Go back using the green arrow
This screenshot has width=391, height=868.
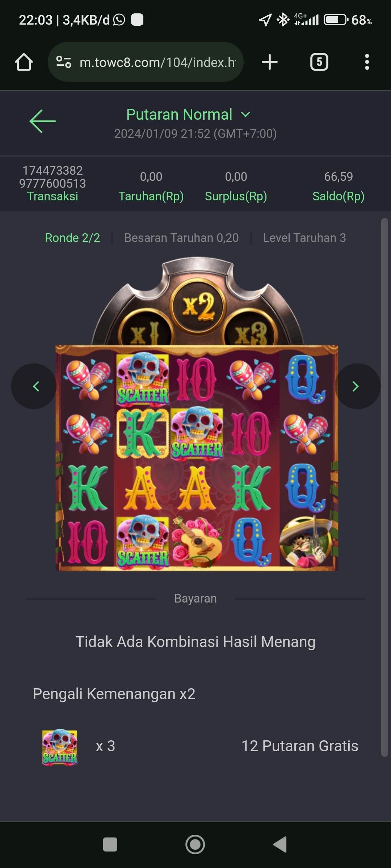(42, 121)
